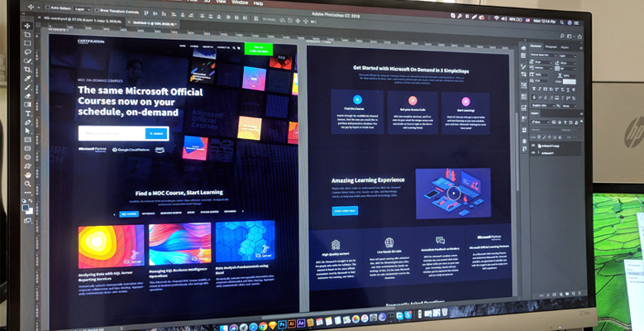644x331 pixels.
Task: Close the MS-word.psd document tab
Action: (40, 17)
